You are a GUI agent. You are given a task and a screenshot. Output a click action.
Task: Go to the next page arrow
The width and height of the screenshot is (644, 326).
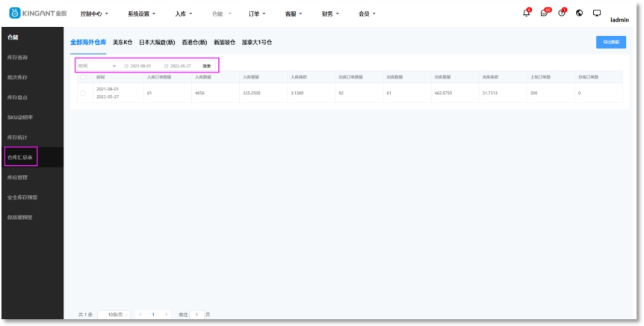166,315
